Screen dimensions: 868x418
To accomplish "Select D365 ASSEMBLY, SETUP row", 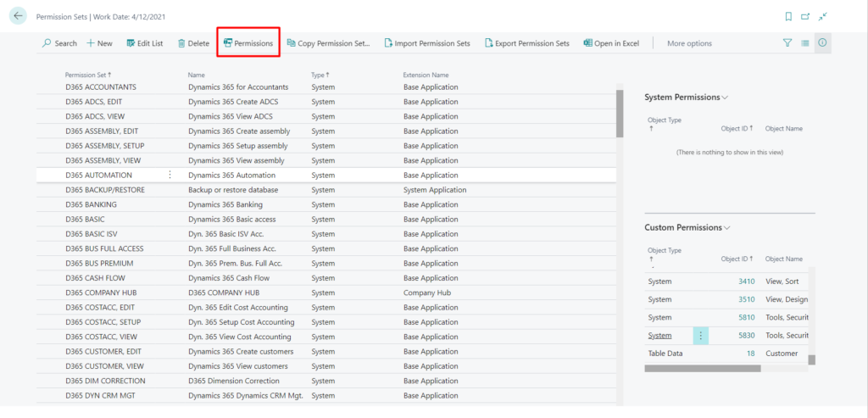I will pos(326,146).
